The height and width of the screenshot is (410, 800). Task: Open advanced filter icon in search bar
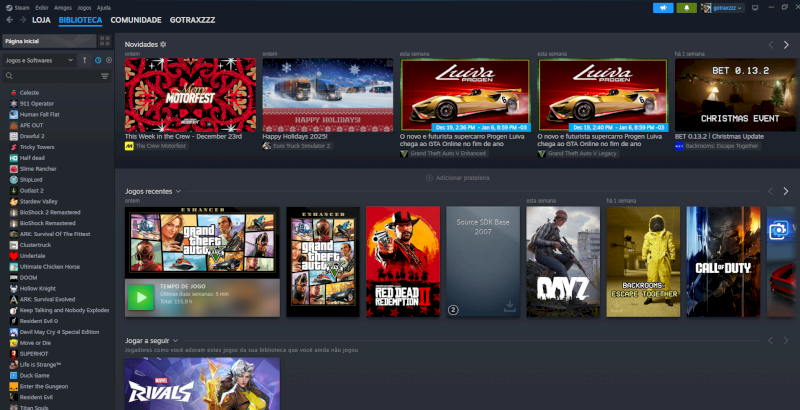coord(105,76)
